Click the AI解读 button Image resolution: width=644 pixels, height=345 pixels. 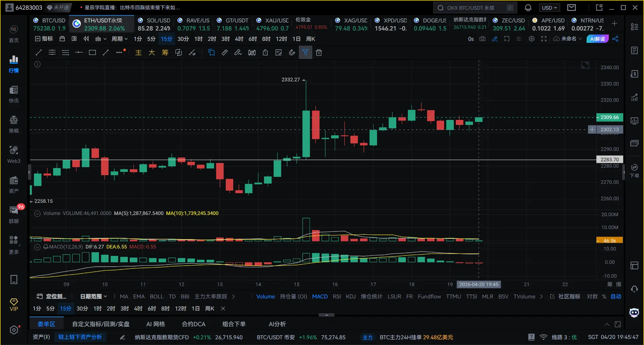pyautogui.click(x=598, y=39)
